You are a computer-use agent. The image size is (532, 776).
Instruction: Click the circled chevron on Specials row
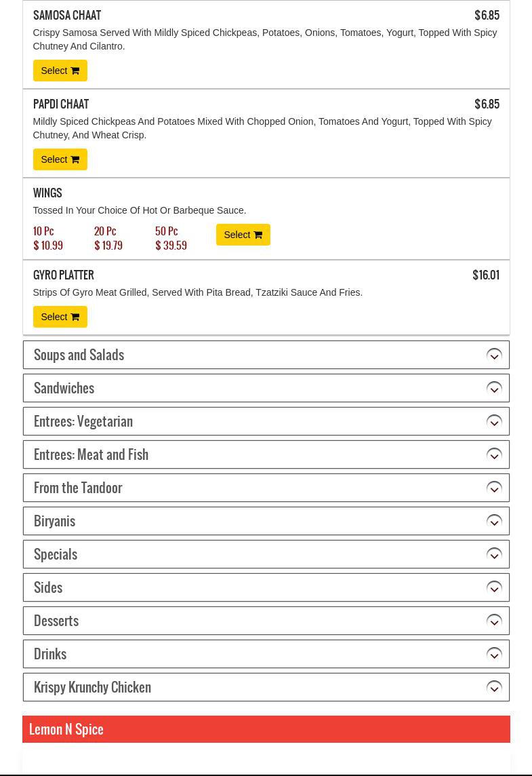[494, 555]
